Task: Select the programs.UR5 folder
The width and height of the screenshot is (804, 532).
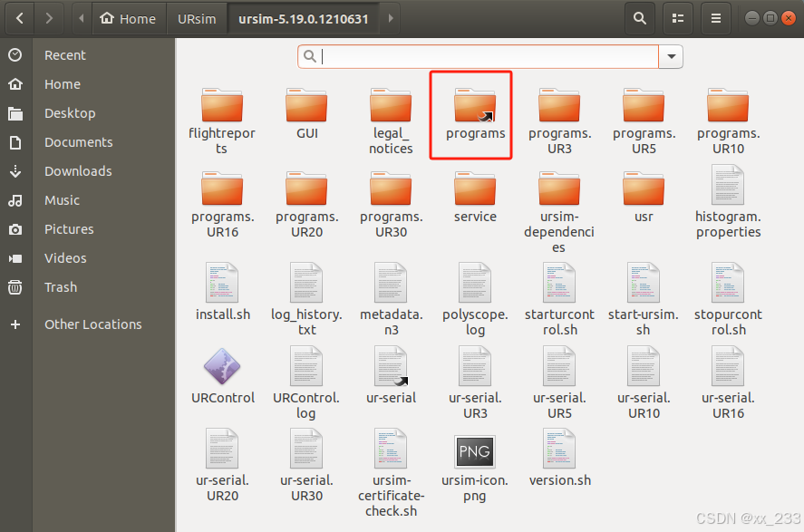Action: (x=644, y=121)
